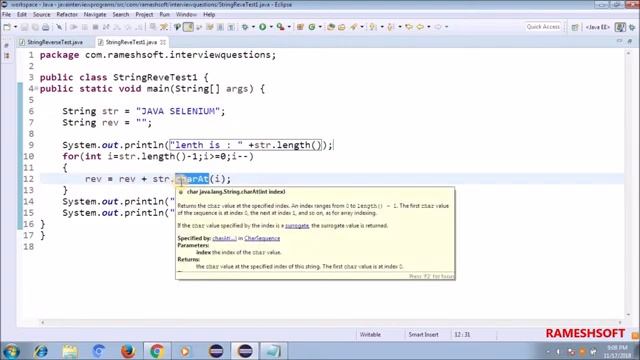Image resolution: width=640 pixels, height=360 pixels.
Task: Click the Search flashlight toolbar icon
Action: (353, 27)
